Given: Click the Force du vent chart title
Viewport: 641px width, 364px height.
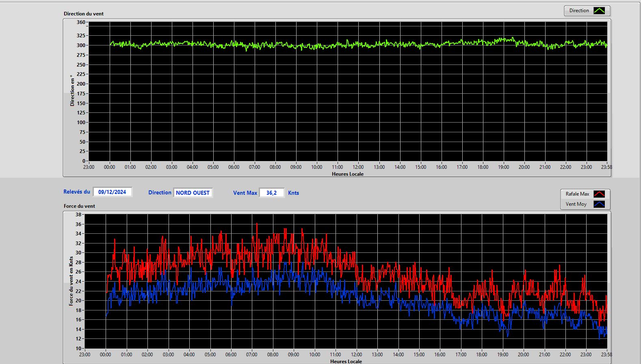Looking at the screenshot, I should [x=79, y=206].
